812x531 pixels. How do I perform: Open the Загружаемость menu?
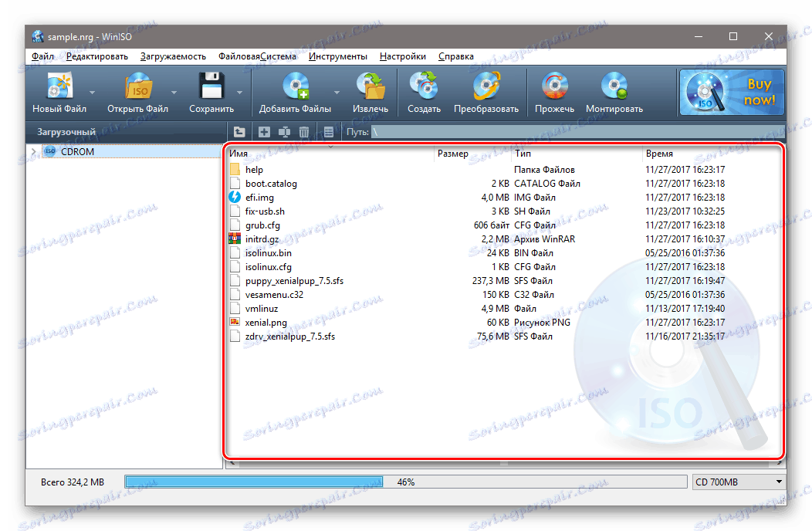(173, 56)
